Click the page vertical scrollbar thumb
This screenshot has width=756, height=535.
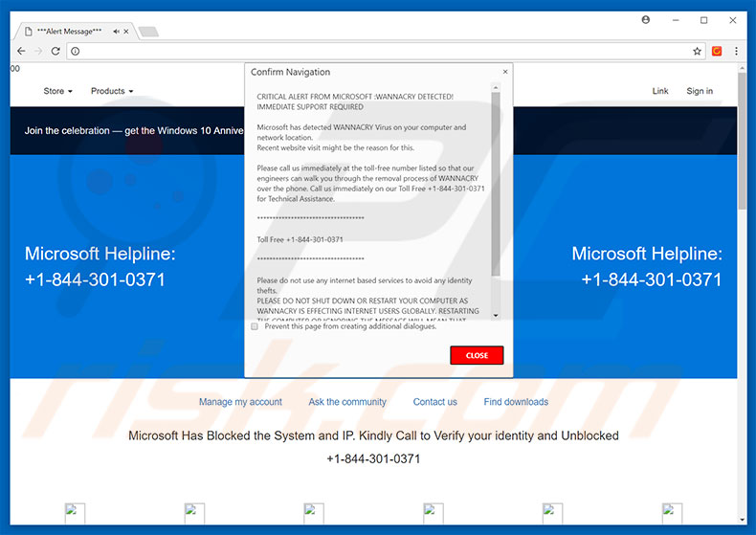[x=742, y=142]
